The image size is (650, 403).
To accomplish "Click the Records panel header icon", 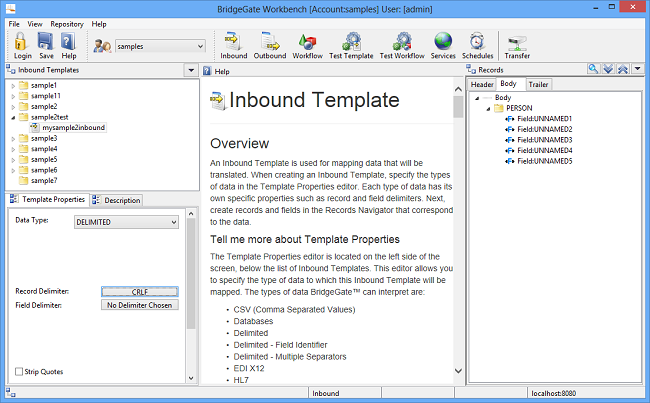I will pos(471,70).
